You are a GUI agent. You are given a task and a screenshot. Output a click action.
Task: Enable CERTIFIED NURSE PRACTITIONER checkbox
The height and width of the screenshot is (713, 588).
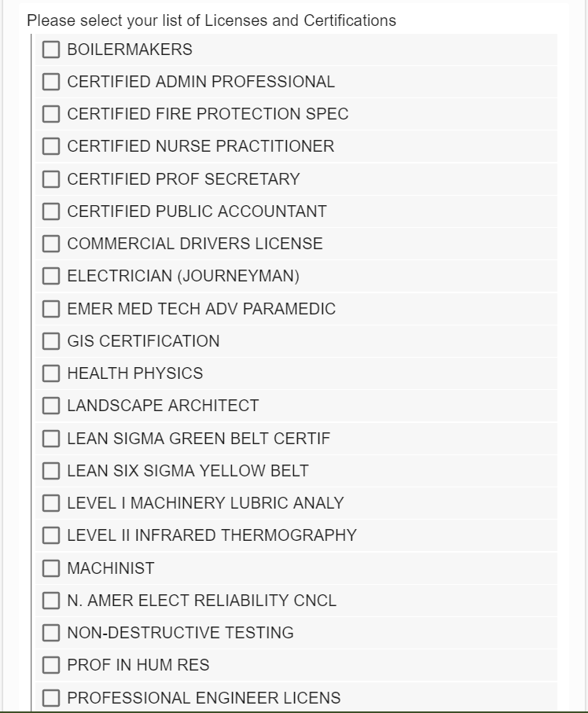click(51, 147)
